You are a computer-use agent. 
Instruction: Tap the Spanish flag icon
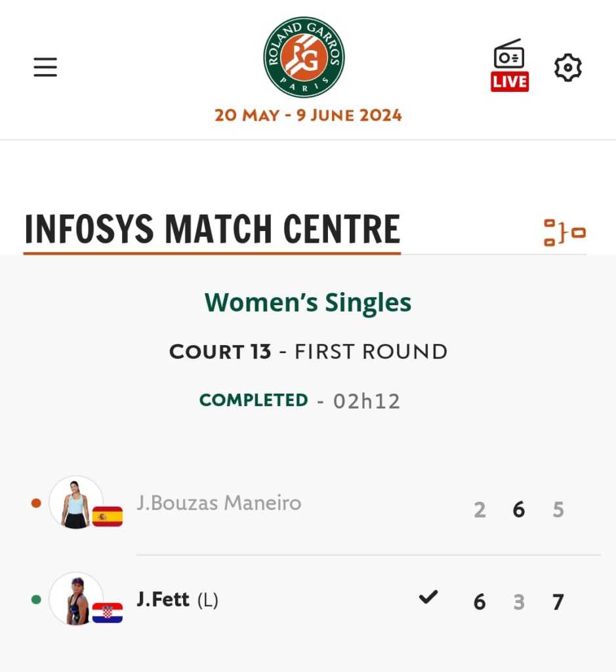[x=107, y=516]
